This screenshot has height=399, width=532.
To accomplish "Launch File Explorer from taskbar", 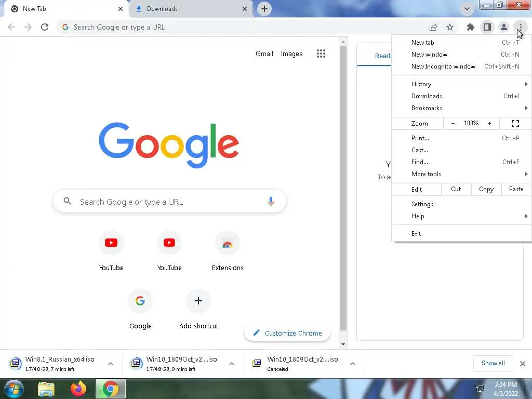I will [46, 389].
